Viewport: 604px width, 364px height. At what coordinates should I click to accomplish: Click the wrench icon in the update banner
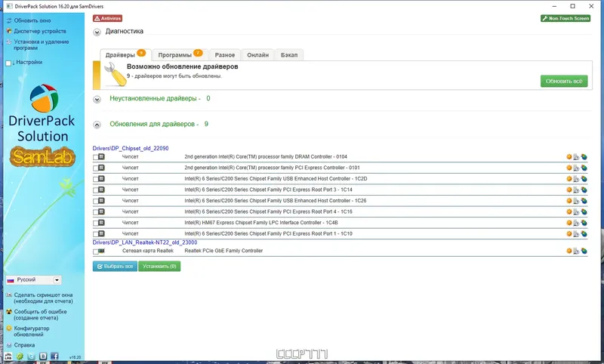(x=116, y=74)
